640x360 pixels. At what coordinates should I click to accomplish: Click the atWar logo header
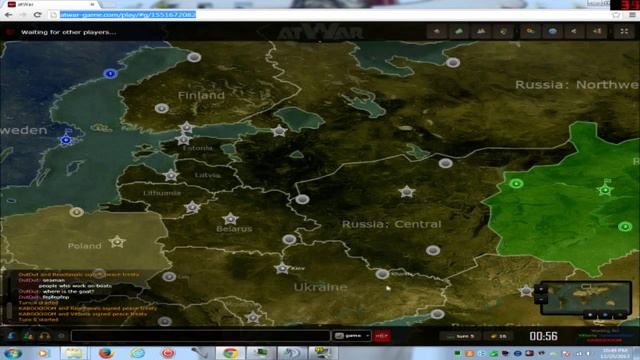tap(320, 32)
